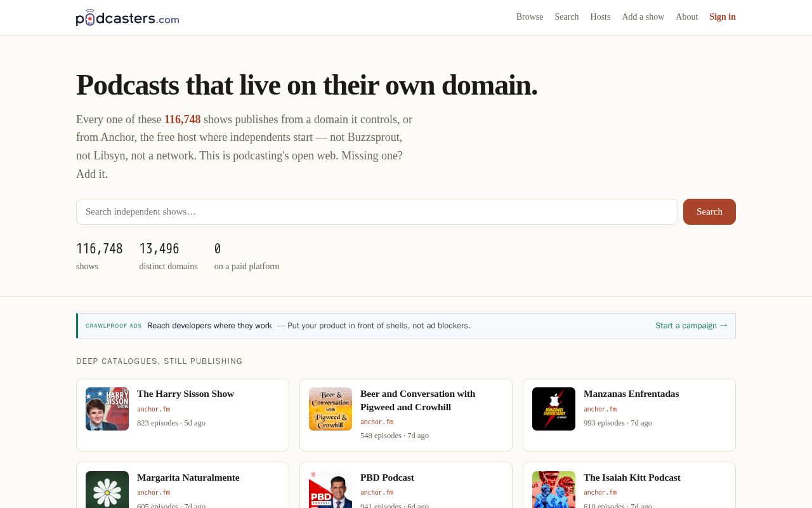Open the Browse menu item
This screenshot has height=508, width=812.
click(530, 17)
